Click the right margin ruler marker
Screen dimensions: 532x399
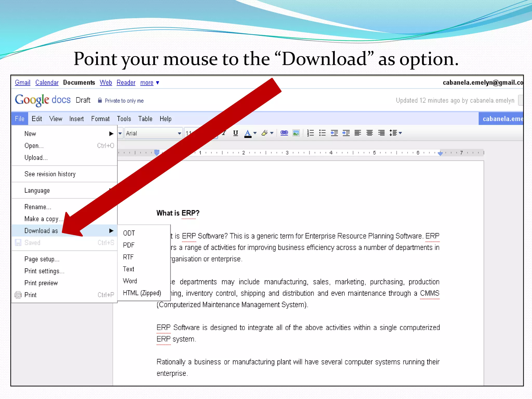tap(440, 153)
